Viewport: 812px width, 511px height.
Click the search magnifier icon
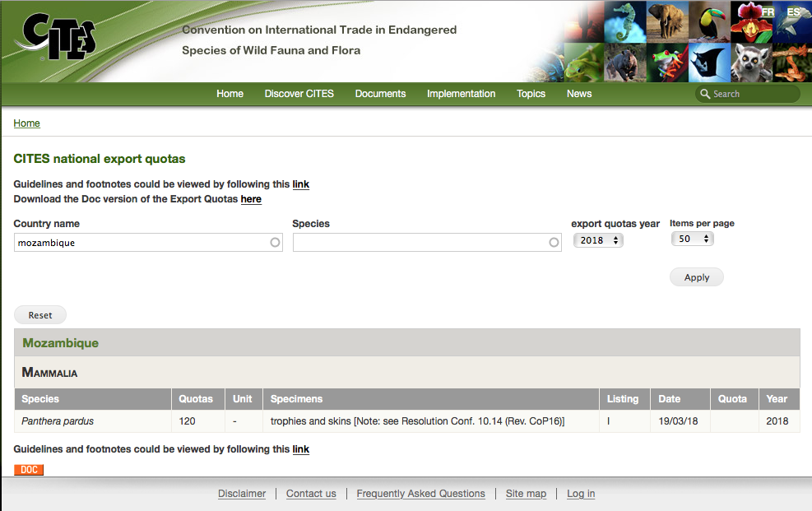705,94
